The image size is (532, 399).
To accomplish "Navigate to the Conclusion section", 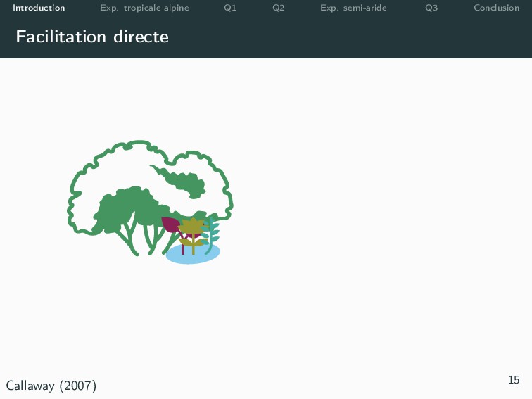I will [496, 8].
